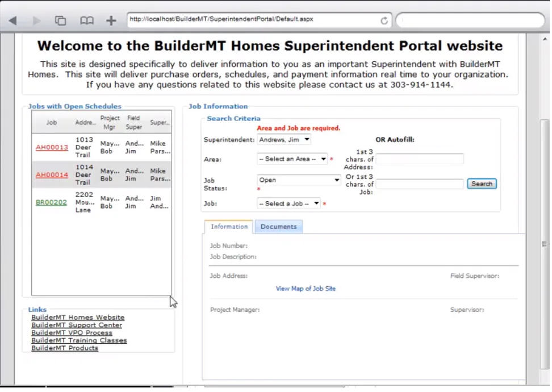Open the Select an Area dropdown
552x392 pixels.
292,159
